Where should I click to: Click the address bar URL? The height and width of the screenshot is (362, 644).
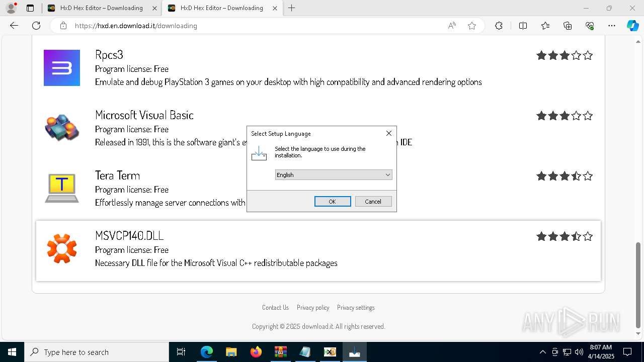click(136, 26)
